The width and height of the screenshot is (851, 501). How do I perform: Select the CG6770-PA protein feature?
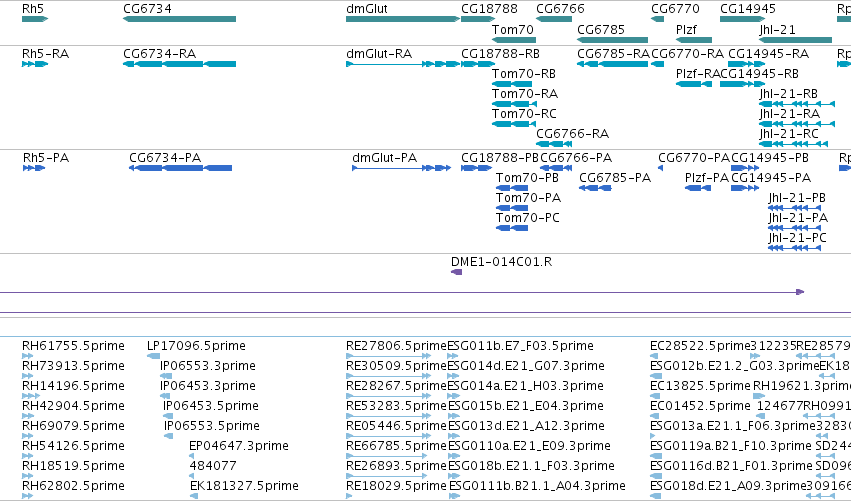coord(661,168)
